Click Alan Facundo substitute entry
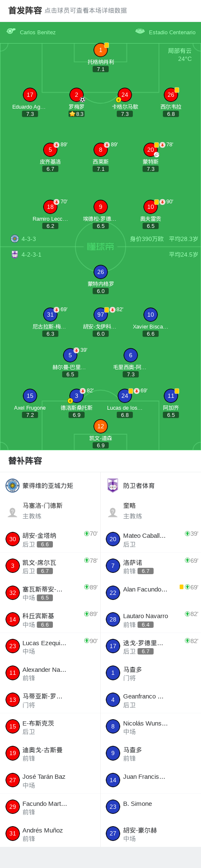The height and width of the screenshot is (868, 201). [x=151, y=593]
